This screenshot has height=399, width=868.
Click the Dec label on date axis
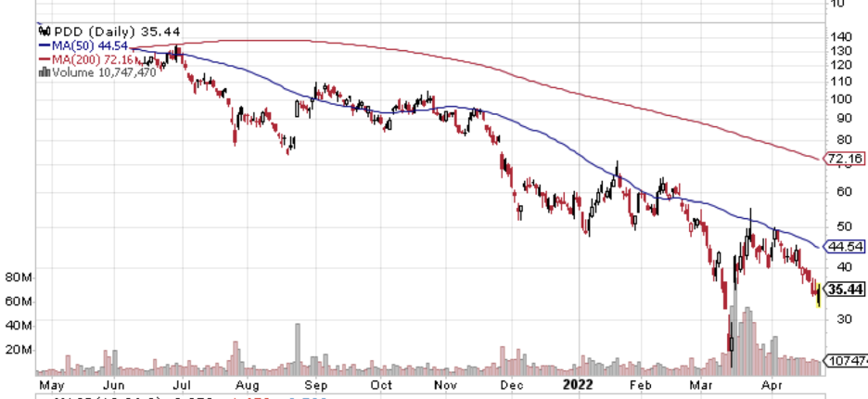[x=512, y=384]
